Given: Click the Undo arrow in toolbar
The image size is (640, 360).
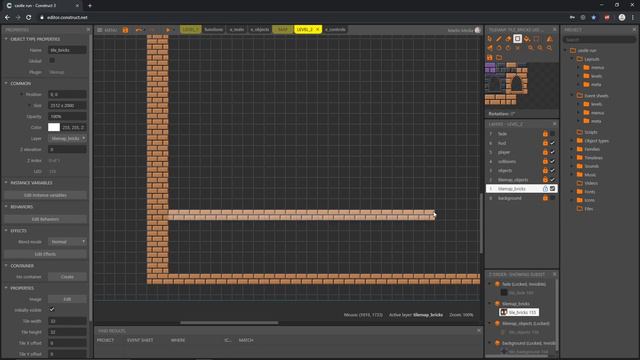Looking at the screenshot, I should (x=139, y=30).
